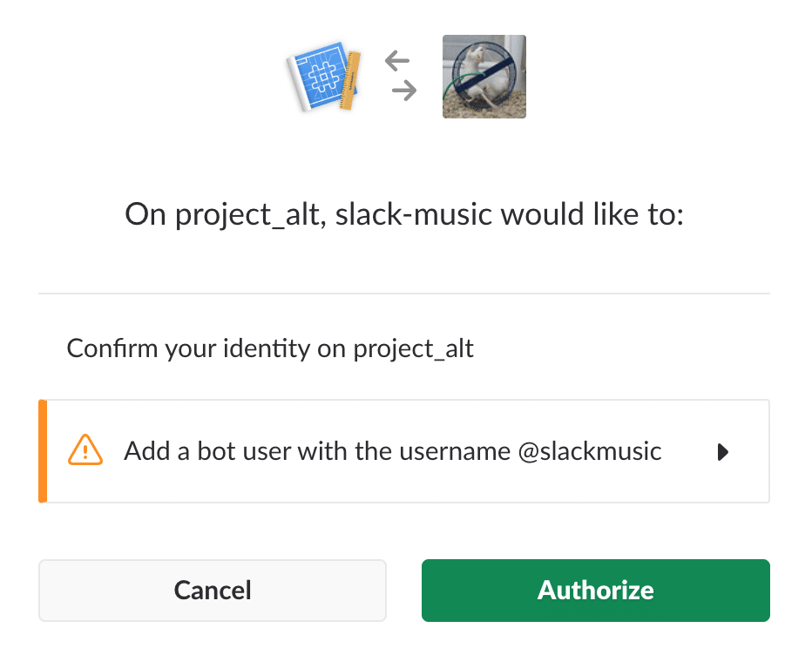Click the ruler on the blueprint icon
The height and width of the screenshot is (655, 812).
pyautogui.click(x=349, y=80)
